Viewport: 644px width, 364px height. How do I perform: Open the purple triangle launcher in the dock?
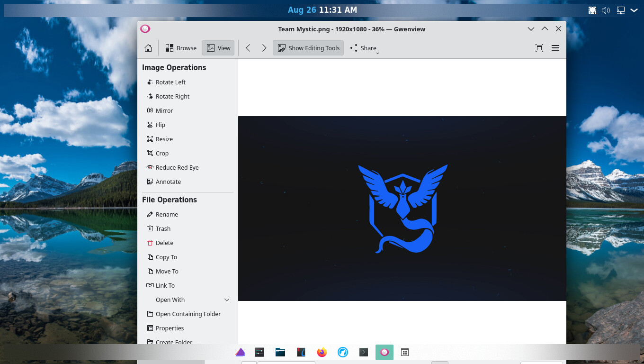point(240,352)
